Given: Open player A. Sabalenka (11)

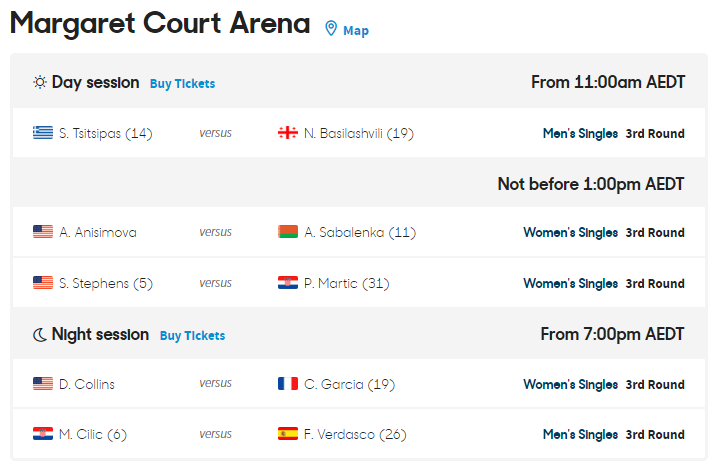Looking at the screenshot, I should tap(360, 233).
